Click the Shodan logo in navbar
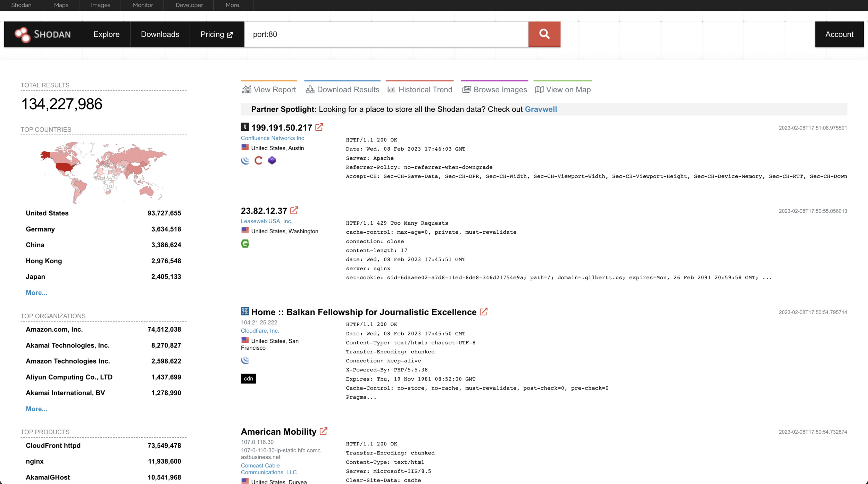 pyautogui.click(x=43, y=34)
